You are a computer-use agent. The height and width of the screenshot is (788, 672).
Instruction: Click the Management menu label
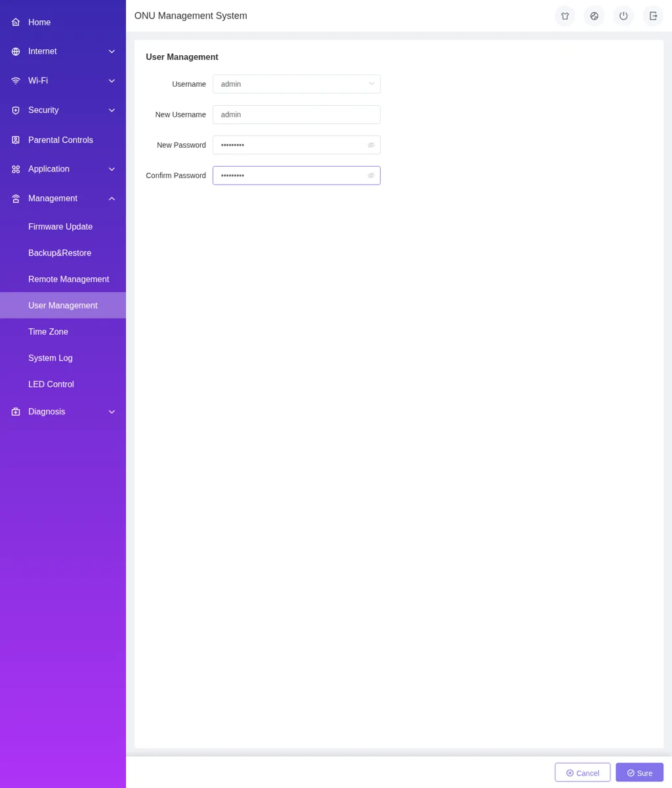tap(52, 198)
